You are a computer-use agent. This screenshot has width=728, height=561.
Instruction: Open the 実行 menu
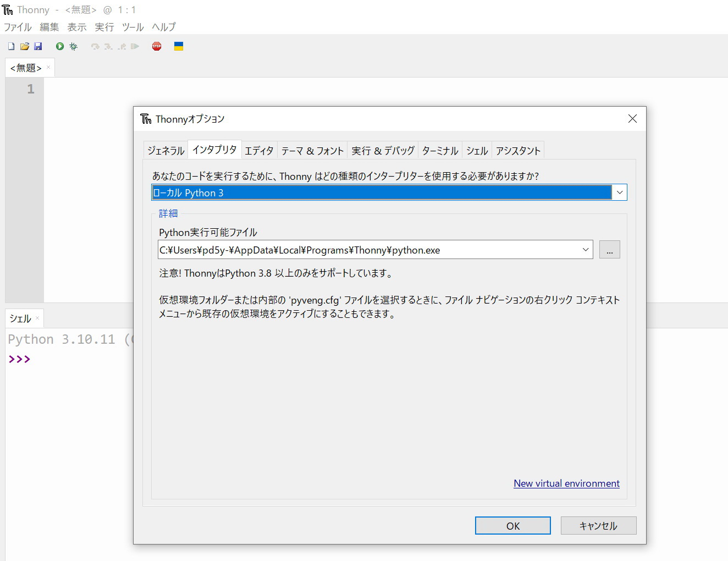104,27
